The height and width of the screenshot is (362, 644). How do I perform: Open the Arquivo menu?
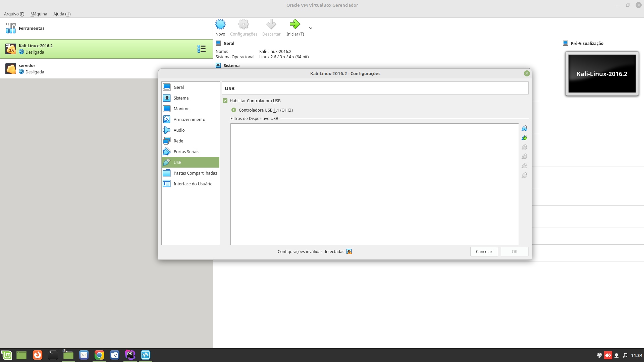click(14, 14)
